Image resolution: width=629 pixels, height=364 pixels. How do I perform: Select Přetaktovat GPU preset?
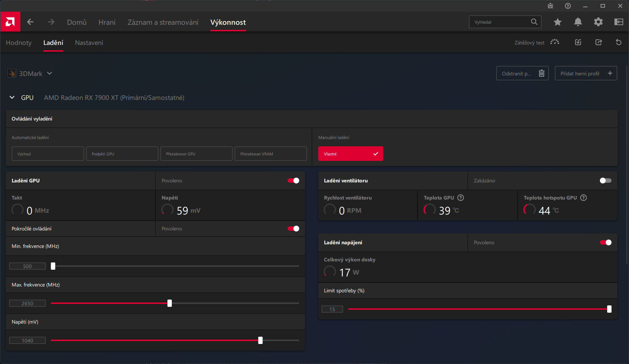[196, 154]
